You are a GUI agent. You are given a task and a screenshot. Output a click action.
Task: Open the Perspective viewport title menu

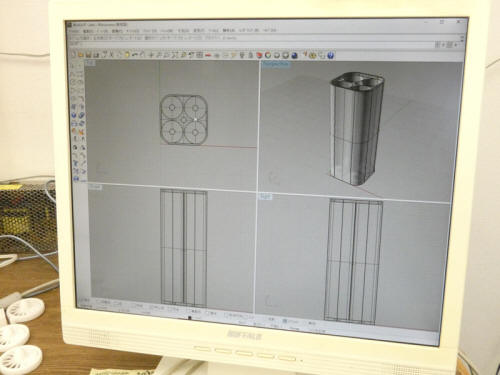click(x=276, y=64)
